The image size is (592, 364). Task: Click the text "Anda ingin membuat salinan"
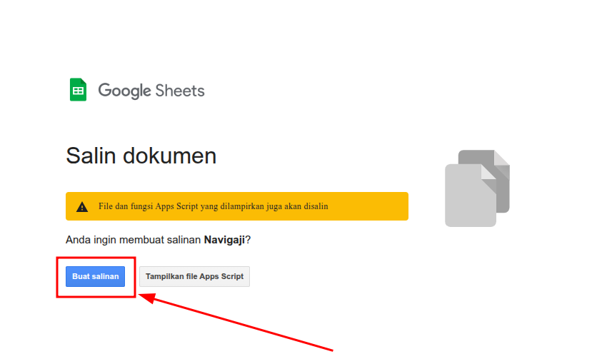click(134, 241)
